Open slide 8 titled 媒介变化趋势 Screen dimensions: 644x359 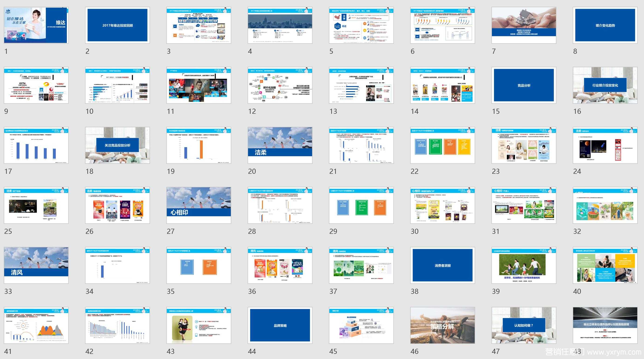pyautogui.click(x=605, y=25)
